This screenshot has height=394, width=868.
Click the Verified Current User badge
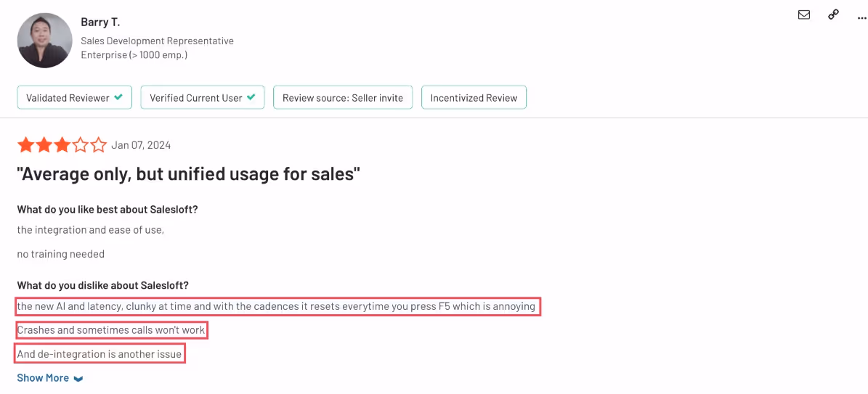click(x=203, y=97)
